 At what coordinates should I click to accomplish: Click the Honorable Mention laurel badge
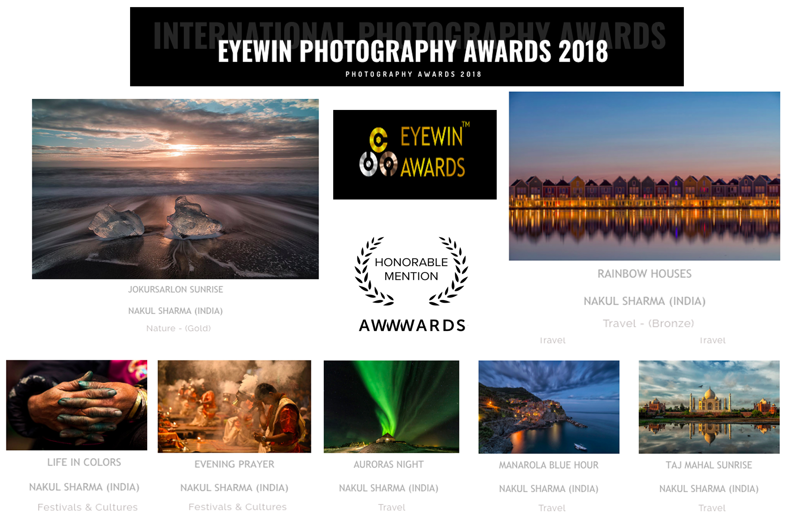click(411, 271)
